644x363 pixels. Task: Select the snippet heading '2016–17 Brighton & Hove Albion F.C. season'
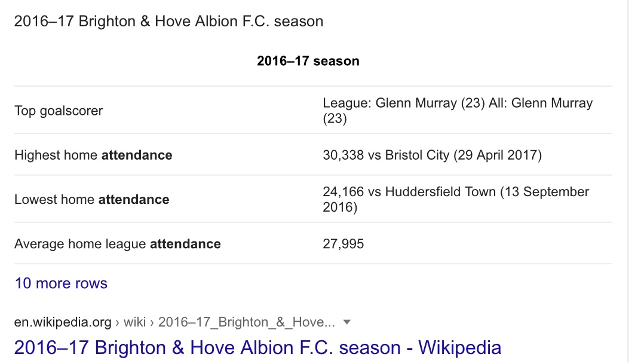click(x=168, y=22)
